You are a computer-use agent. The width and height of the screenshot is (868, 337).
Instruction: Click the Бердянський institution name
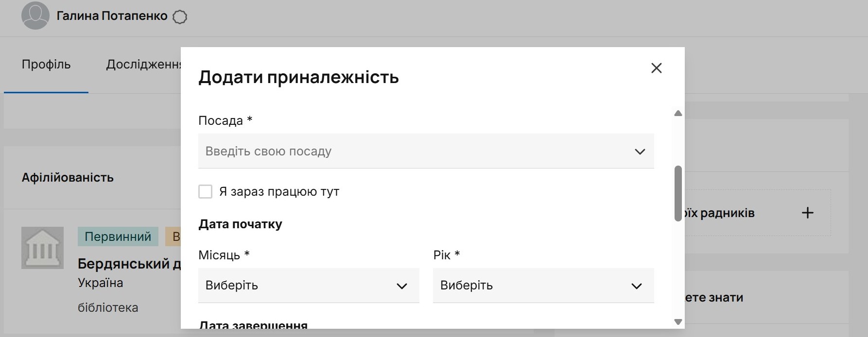pyautogui.click(x=129, y=264)
